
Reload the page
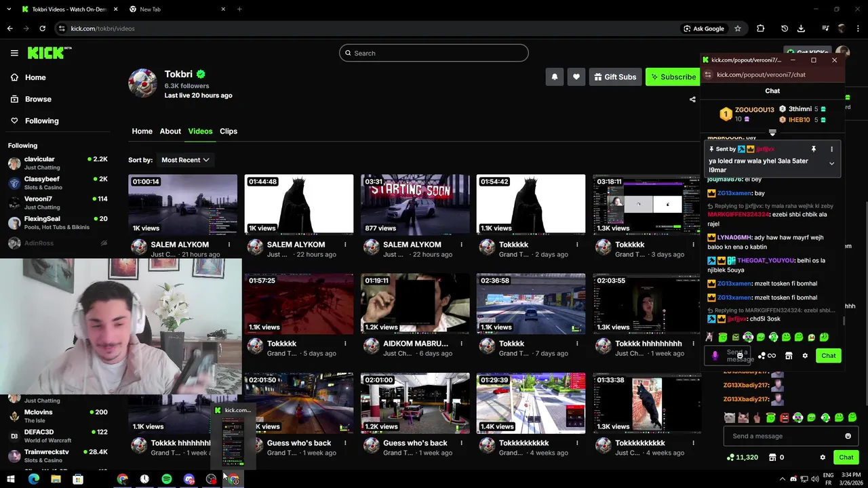tap(42, 28)
